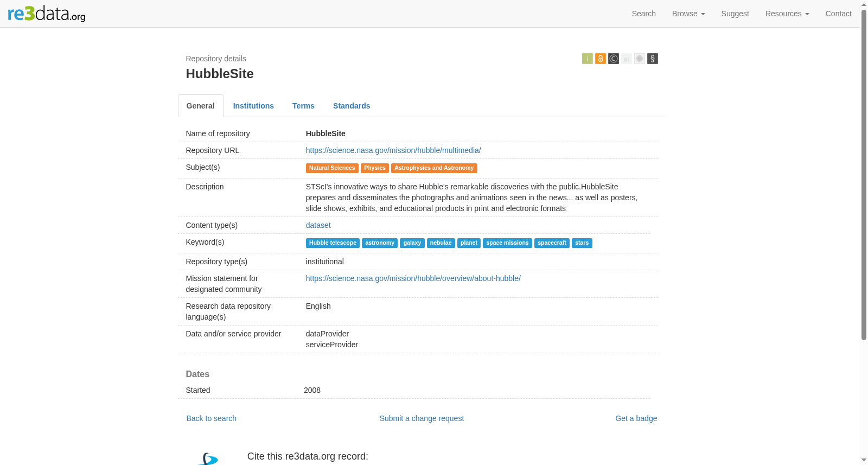The width and height of the screenshot is (868, 465).
Task: Click the scrollbar up arrow
Action: point(864,4)
